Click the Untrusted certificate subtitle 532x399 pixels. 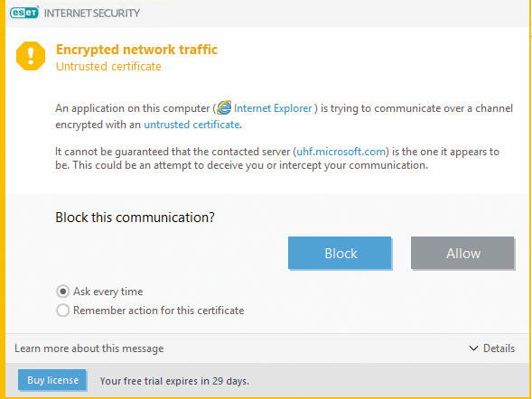[x=108, y=67]
